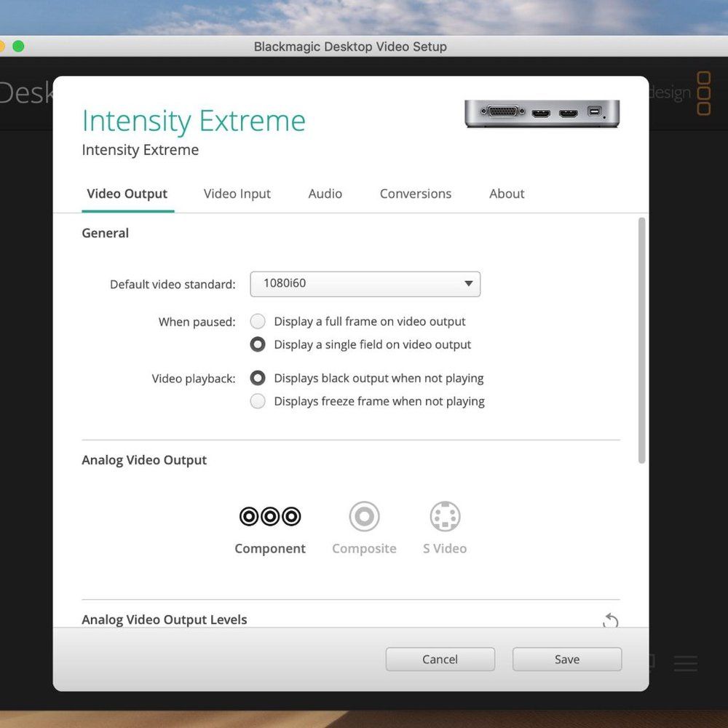This screenshot has height=728, width=728.
Task: Select Displays freeze frame when not playing
Action: pos(258,401)
